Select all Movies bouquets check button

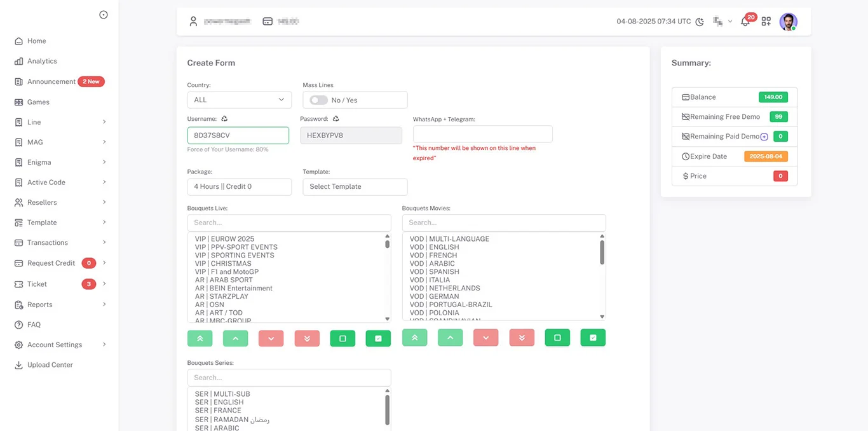click(593, 338)
